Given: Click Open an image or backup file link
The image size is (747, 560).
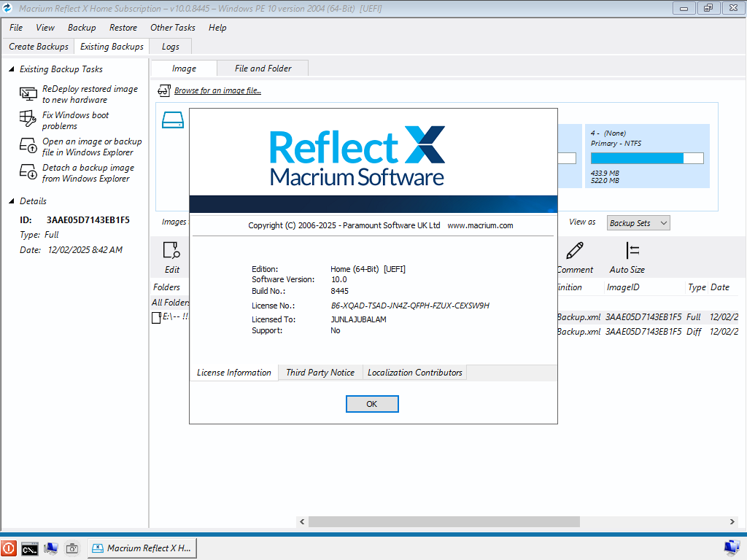Looking at the screenshot, I should [92, 147].
